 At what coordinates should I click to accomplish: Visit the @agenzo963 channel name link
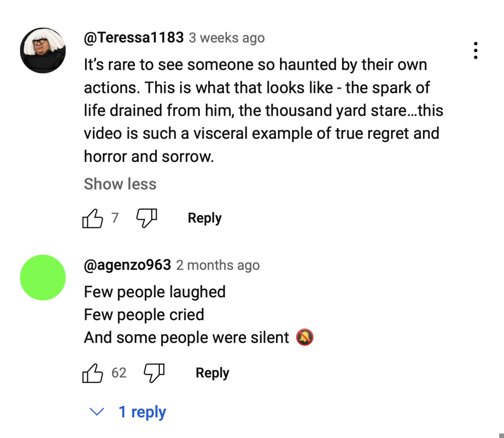(x=128, y=265)
